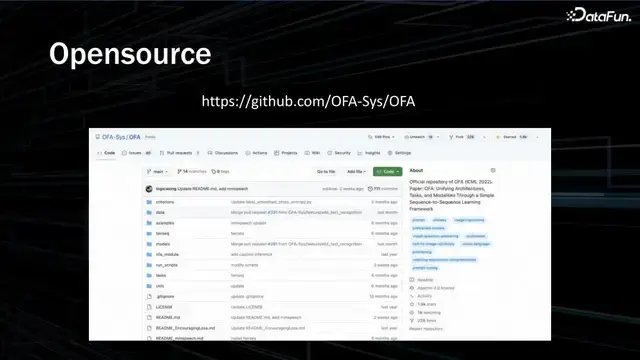This screenshot has width=640, height=360.
Task: Open the Activity link in About sidebar
Action: (424, 296)
